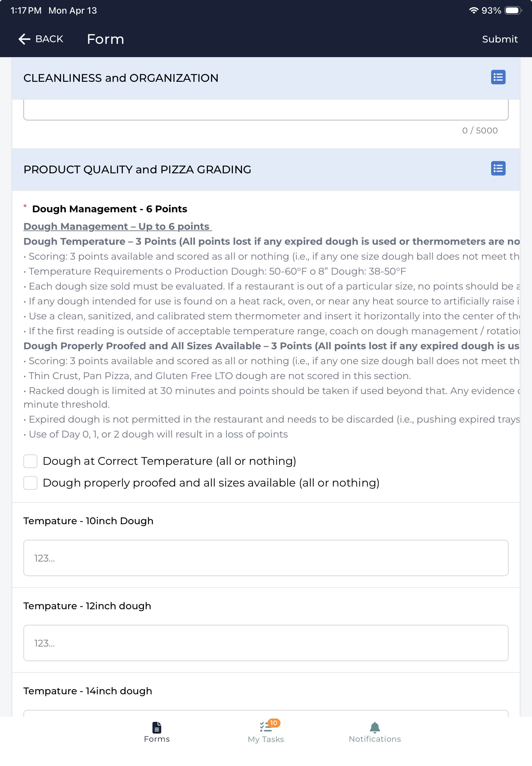Viewport: 532px width, 766px height.
Task: Tap the battery status icon
Action: (x=513, y=10)
